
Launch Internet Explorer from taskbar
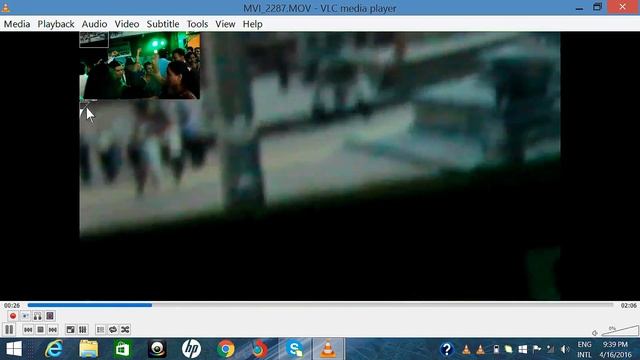click(x=54, y=349)
